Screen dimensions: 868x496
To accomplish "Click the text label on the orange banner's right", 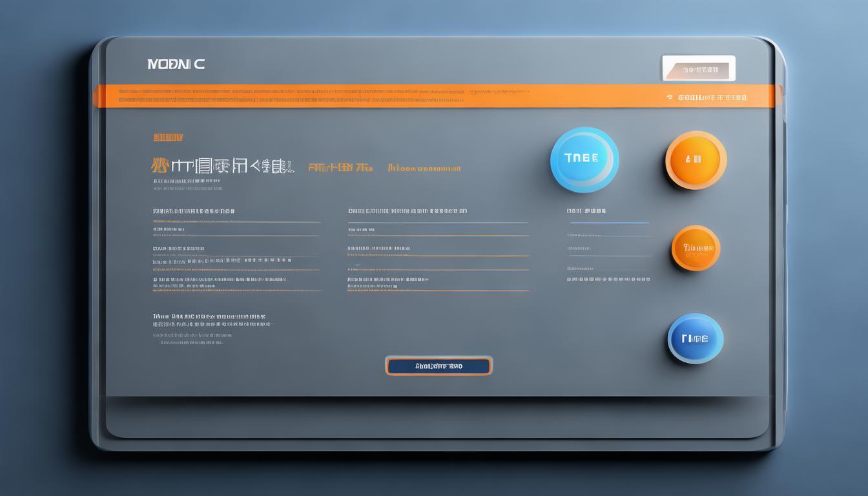I will pos(712,98).
